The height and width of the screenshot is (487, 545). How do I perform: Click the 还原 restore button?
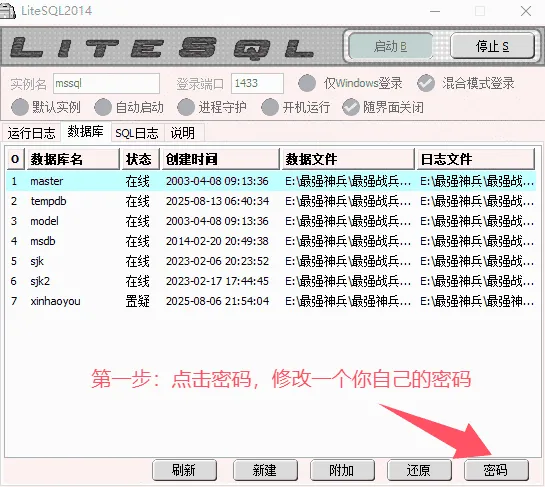point(420,470)
